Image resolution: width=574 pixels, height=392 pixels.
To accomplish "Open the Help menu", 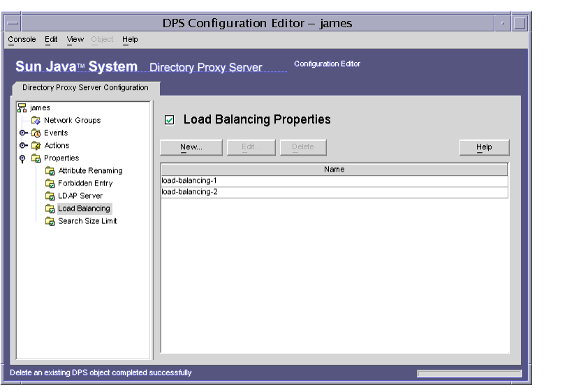I will (x=130, y=40).
